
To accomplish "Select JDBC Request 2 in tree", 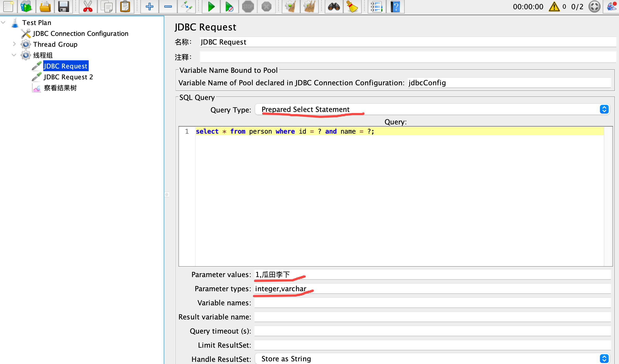I will 68,77.
